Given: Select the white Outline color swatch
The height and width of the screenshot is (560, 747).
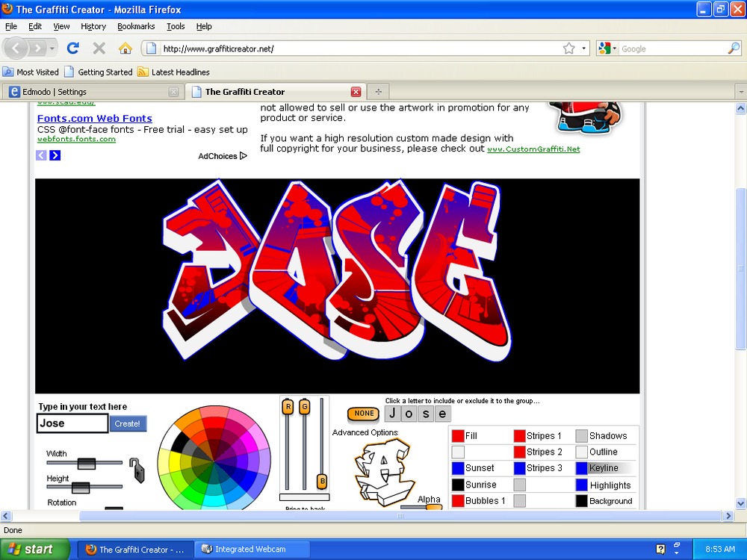Looking at the screenshot, I should click(582, 452).
